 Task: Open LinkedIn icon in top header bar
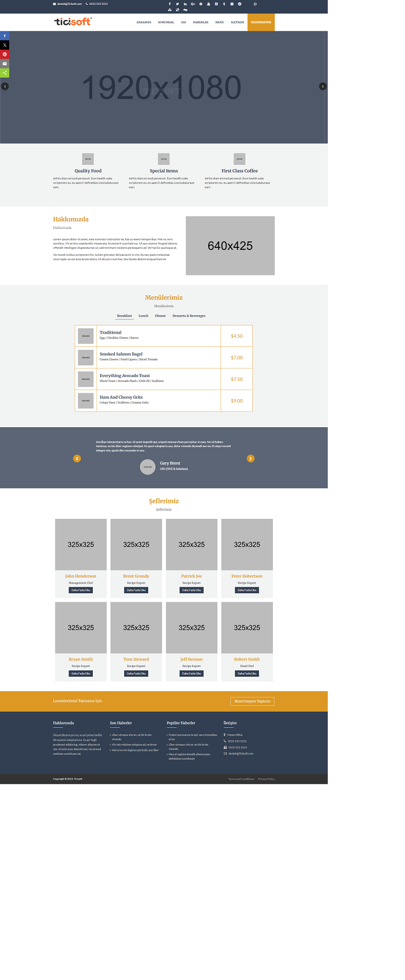(x=185, y=4)
